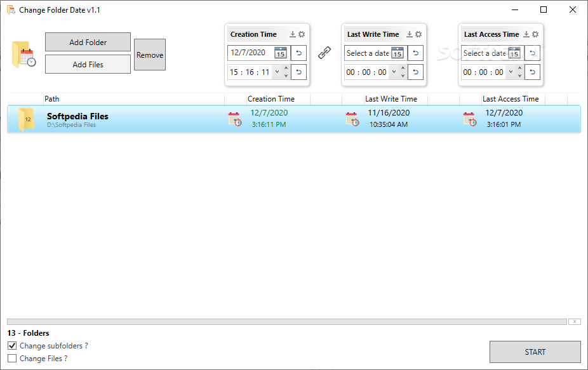Open the Creation Time time format dropdown

coord(277,72)
